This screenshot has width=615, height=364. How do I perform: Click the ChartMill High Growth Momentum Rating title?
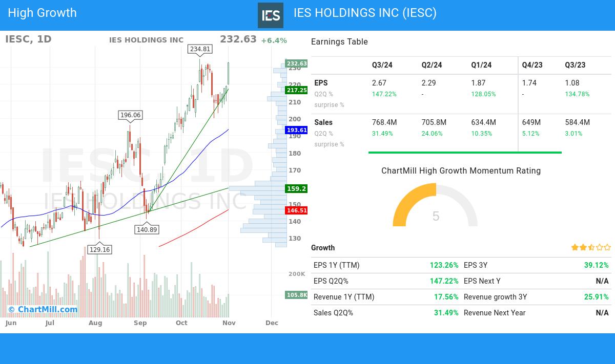pyautogui.click(x=461, y=171)
